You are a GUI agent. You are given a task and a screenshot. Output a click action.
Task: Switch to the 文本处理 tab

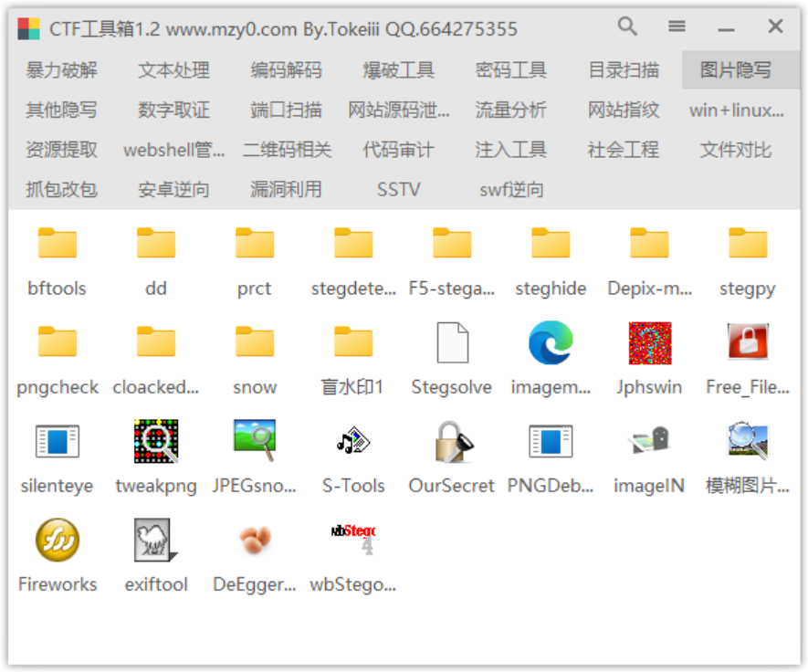174,70
